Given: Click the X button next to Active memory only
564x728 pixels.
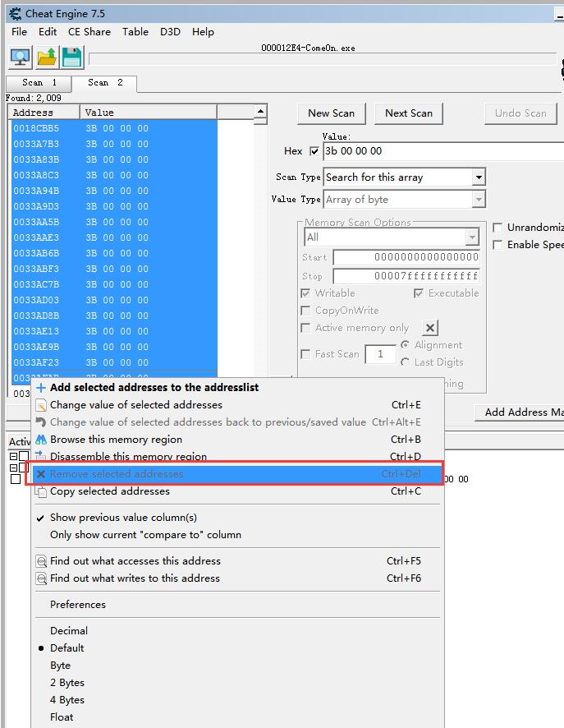Looking at the screenshot, I should pos(430,328).
